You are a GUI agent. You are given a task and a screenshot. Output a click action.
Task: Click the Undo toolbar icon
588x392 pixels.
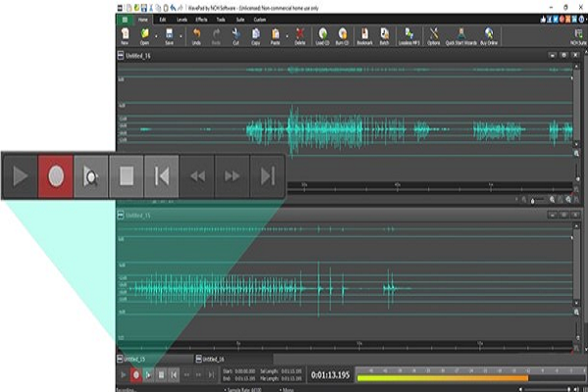click(x=197, y=34)
